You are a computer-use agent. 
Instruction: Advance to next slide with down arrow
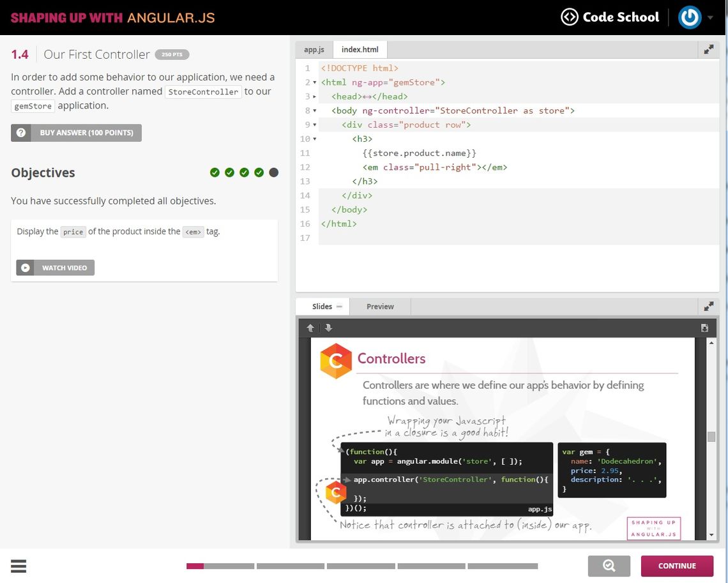[328, 328]
